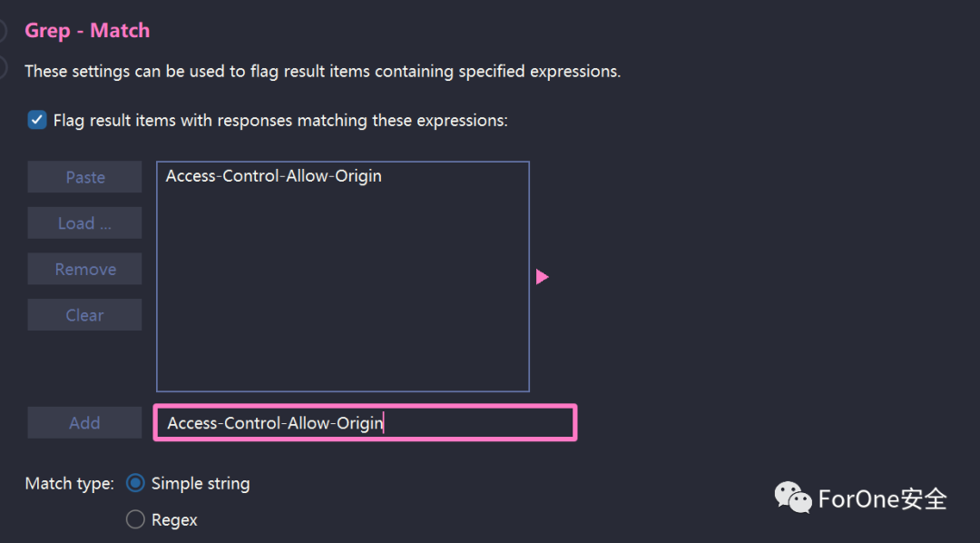Click the pink arrow beside the expressions list

click(x=542, y=277)
